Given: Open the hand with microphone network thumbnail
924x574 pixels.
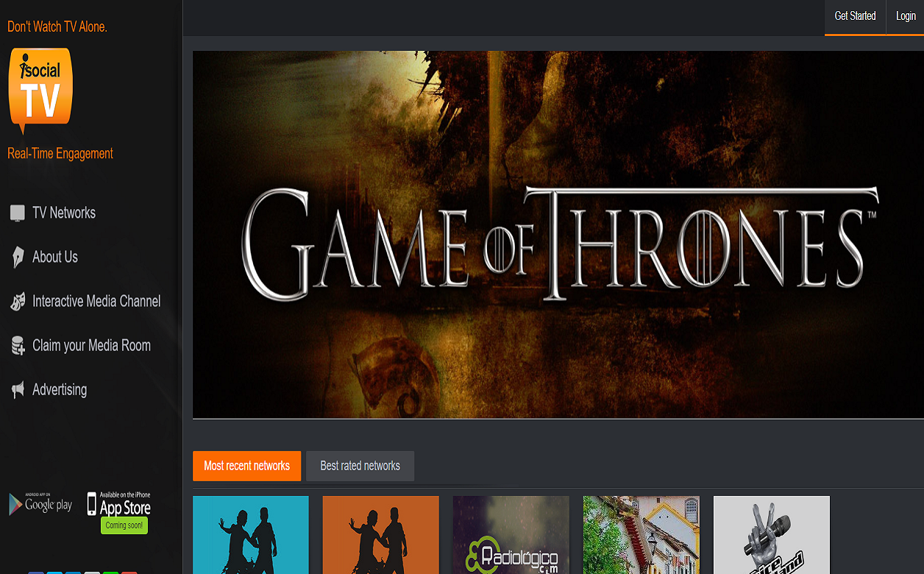Looking at the screenshot, I should [772, 535].
